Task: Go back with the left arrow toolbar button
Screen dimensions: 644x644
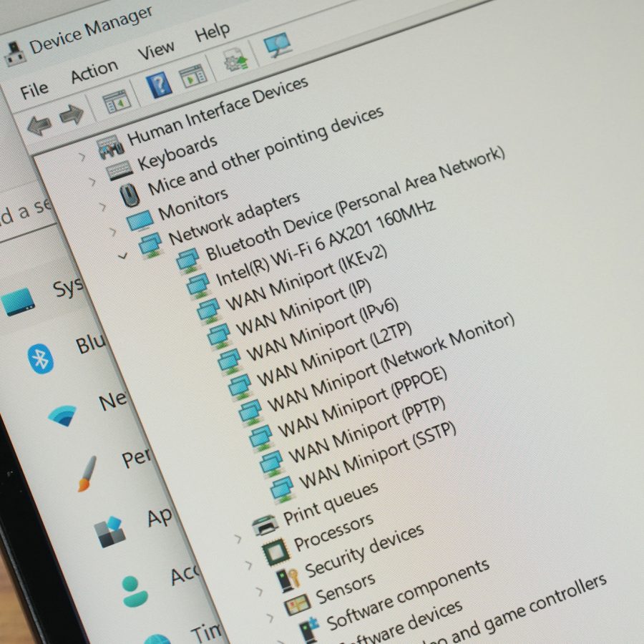Action: [39, 125]
